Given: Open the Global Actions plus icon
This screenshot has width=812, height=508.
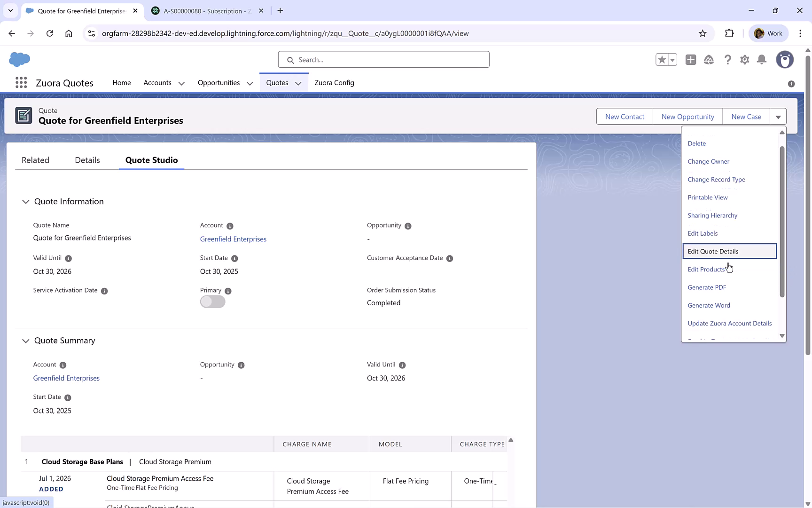Looking at the screenshot, I should coord(691,60).
